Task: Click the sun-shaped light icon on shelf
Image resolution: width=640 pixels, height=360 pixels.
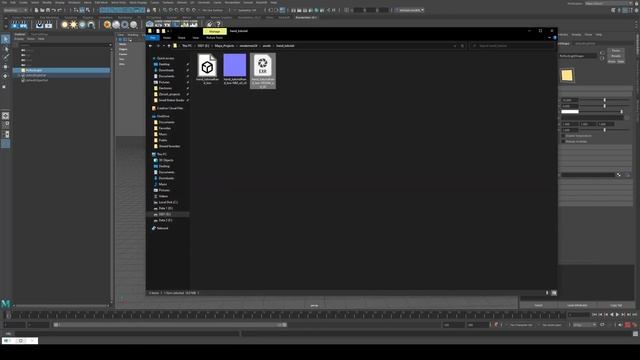Action: click(x=73, y=25)
